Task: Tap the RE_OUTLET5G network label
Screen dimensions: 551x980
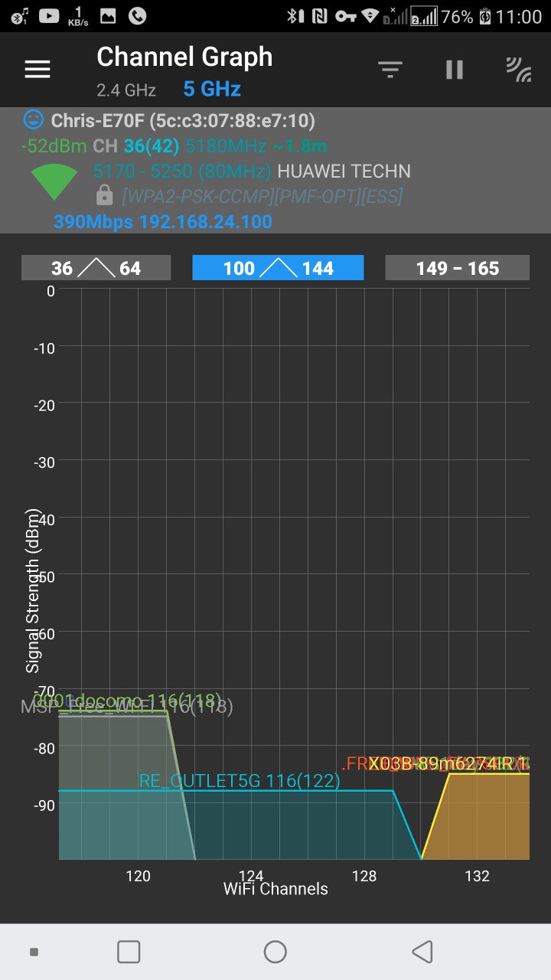Action: coord(239,781)
